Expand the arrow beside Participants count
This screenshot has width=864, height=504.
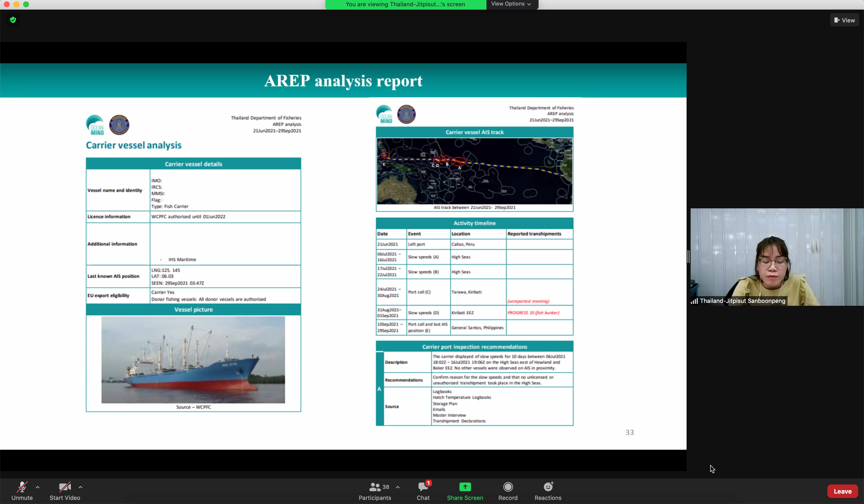click(x=398, y=487)
